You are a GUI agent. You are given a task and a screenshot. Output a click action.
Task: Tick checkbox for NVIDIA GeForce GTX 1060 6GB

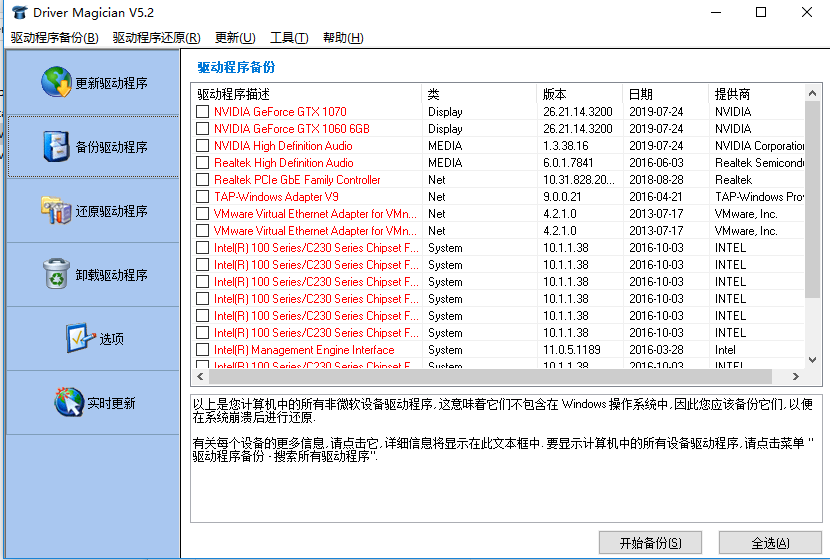(202, 129)
